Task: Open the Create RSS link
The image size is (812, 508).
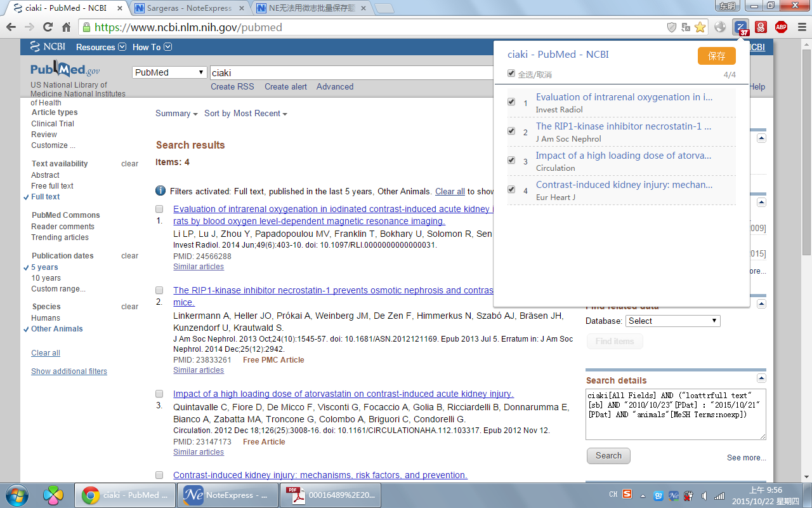Action: coord(232,87)
